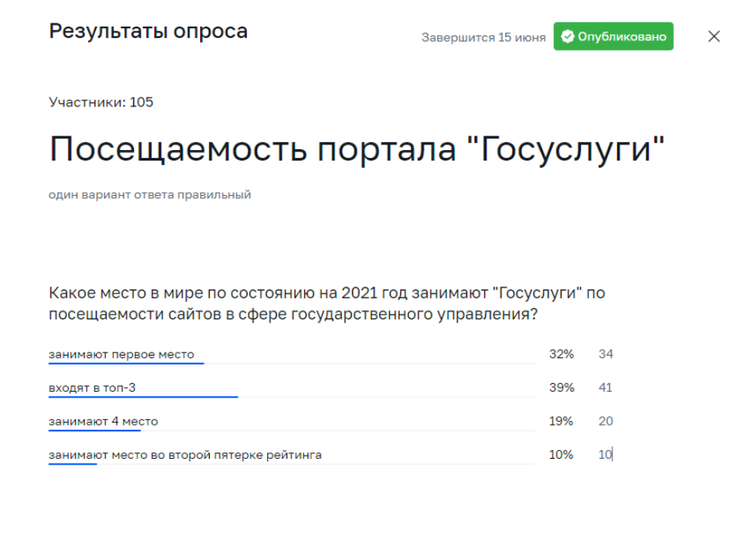Click vote count 20
The width and height of the screenshot is (756, 533).
(x=606, y=421)
